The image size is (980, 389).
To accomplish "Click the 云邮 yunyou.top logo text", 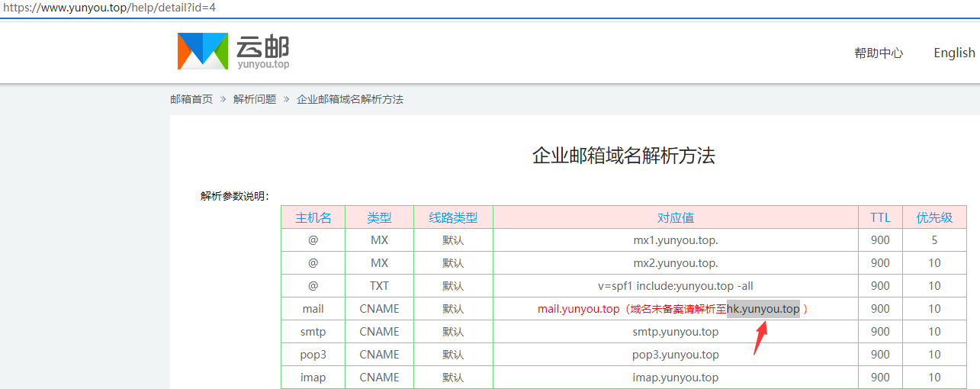I will tap(262, 52).
